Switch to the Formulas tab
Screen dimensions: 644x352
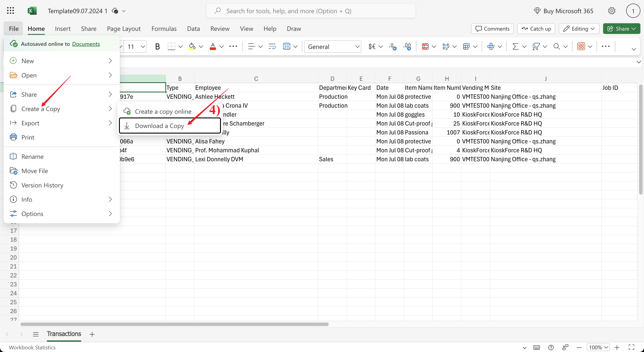point(164,28)
